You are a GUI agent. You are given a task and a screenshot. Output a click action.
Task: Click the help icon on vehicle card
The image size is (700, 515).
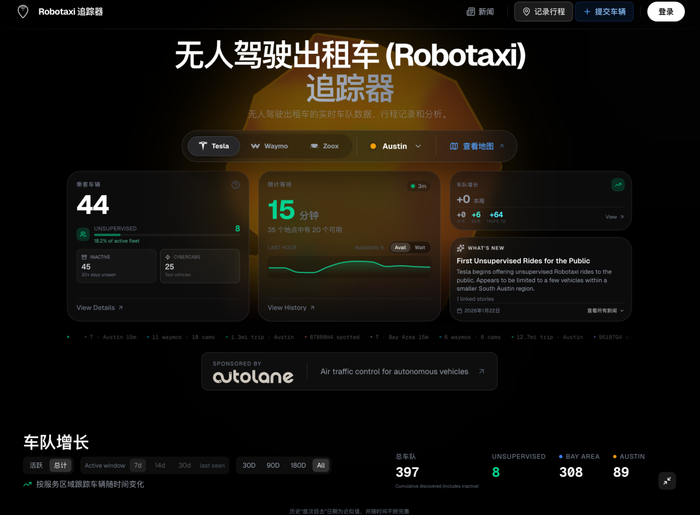pyautogui.click(x=235, y=185)
